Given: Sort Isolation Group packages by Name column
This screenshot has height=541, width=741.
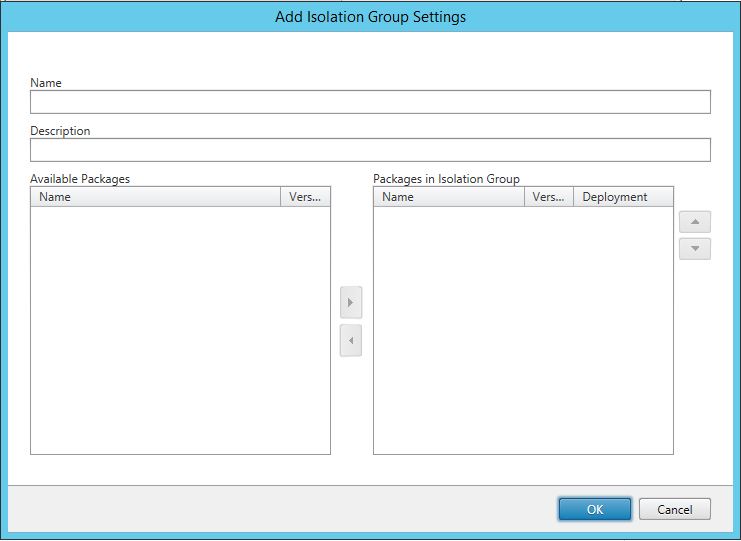Looking at the screenshot, I should (449, 197).
